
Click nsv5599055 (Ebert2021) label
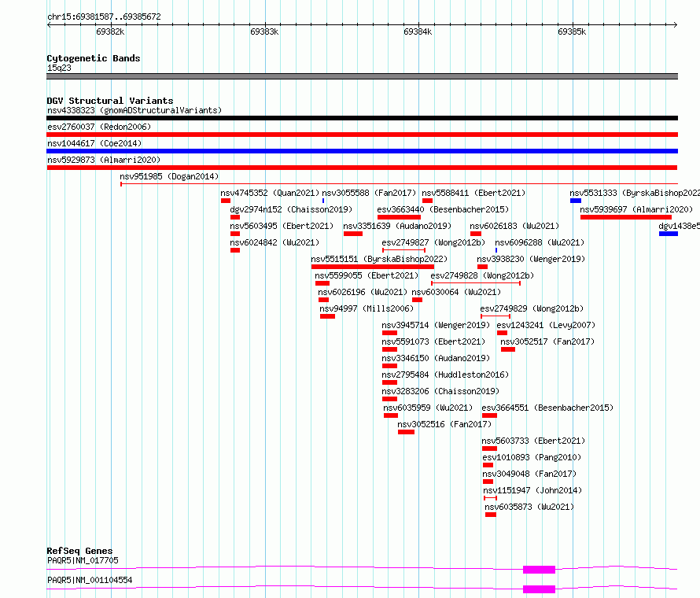(x=367, y=275)
